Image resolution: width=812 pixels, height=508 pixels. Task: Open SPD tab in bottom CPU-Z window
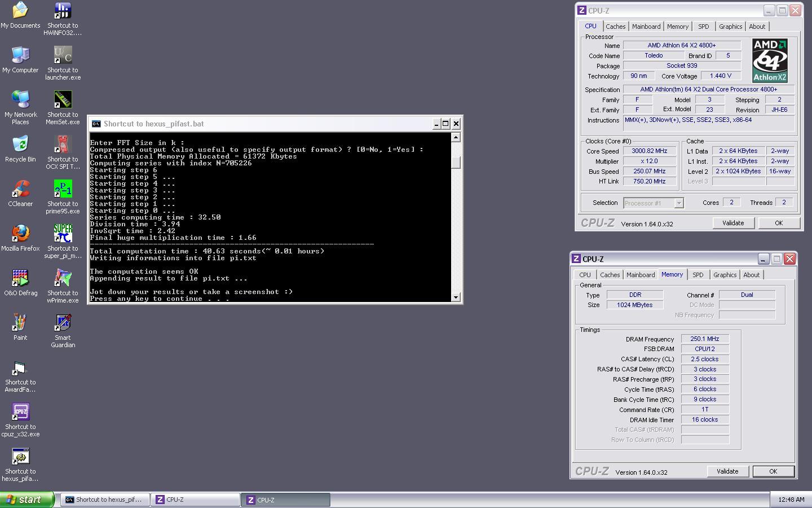pyautogui.click(x=698, y=275)
